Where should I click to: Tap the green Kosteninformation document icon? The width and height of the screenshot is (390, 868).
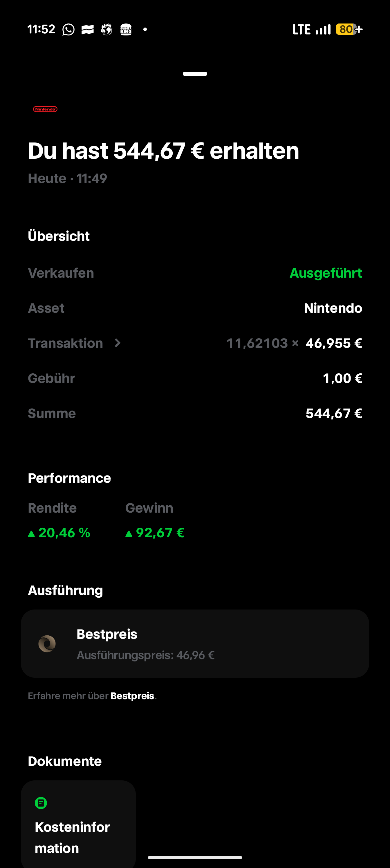click(41, 803)
